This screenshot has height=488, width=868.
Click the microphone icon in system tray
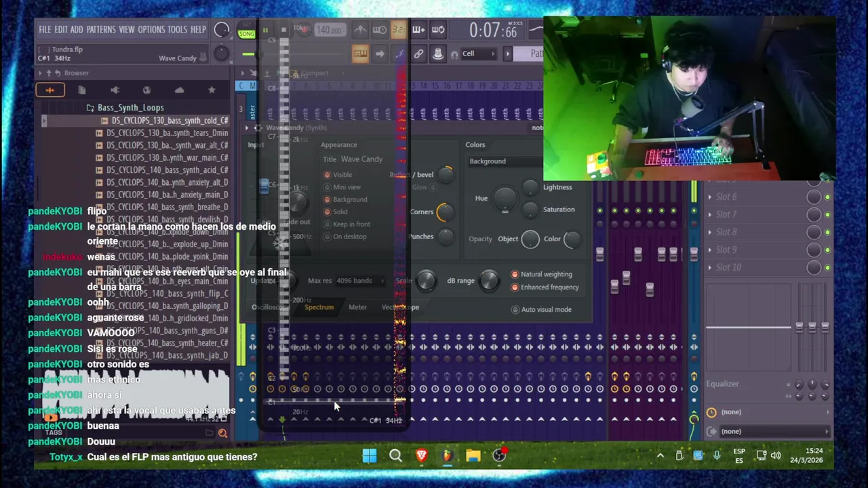(x=717, y=456)
